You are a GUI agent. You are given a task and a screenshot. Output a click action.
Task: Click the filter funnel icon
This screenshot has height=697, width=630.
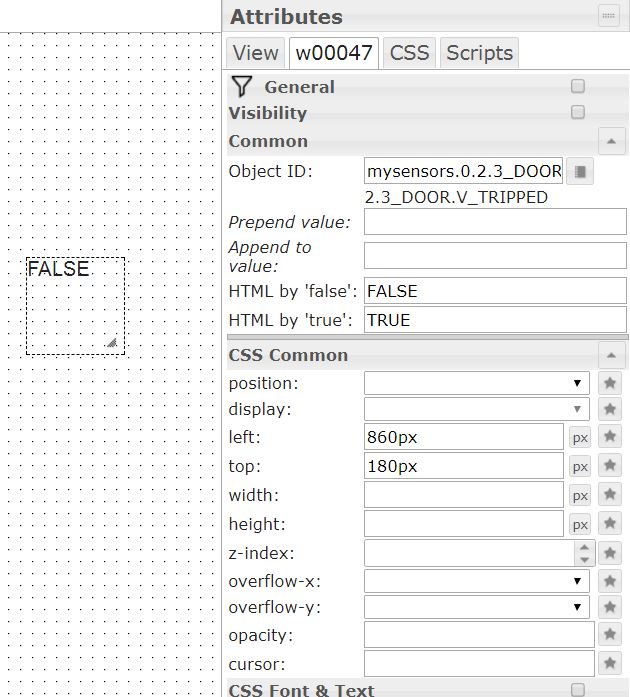(241, 87)
